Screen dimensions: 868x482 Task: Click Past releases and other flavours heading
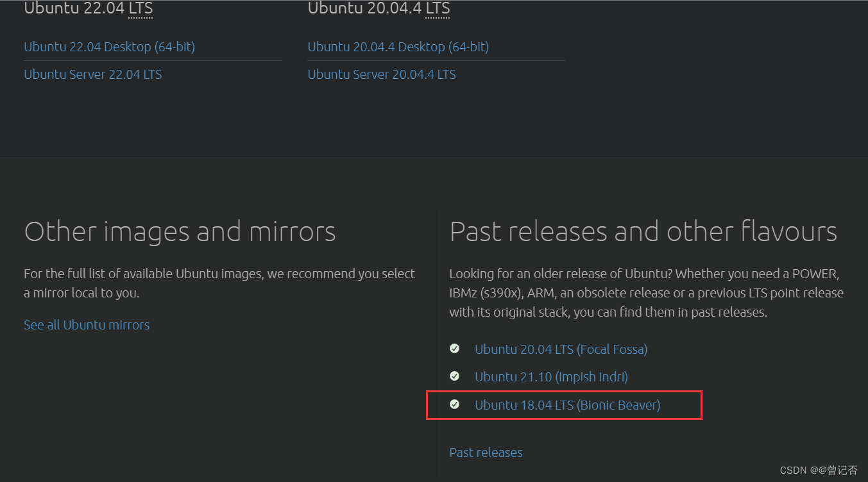643,231
